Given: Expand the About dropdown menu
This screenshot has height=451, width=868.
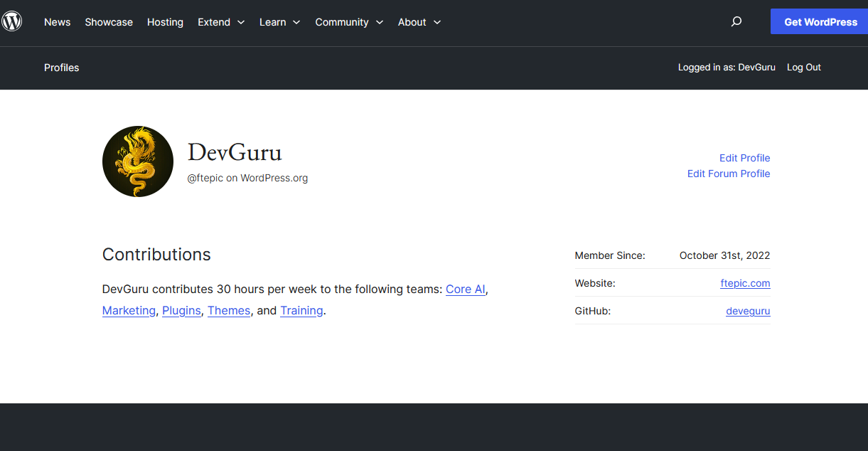Looking at the screenshot, I should tap(419, 22).
